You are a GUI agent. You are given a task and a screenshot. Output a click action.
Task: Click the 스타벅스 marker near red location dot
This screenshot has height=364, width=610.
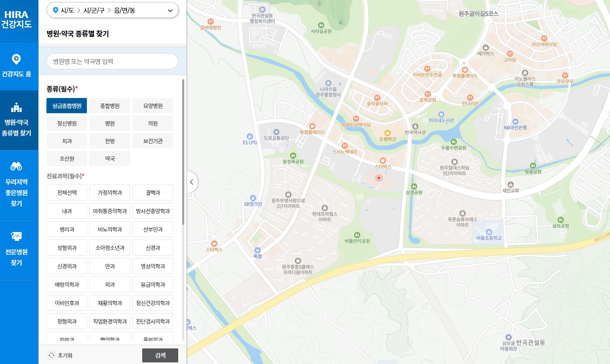pyautogui.click(x=383, y=160)
